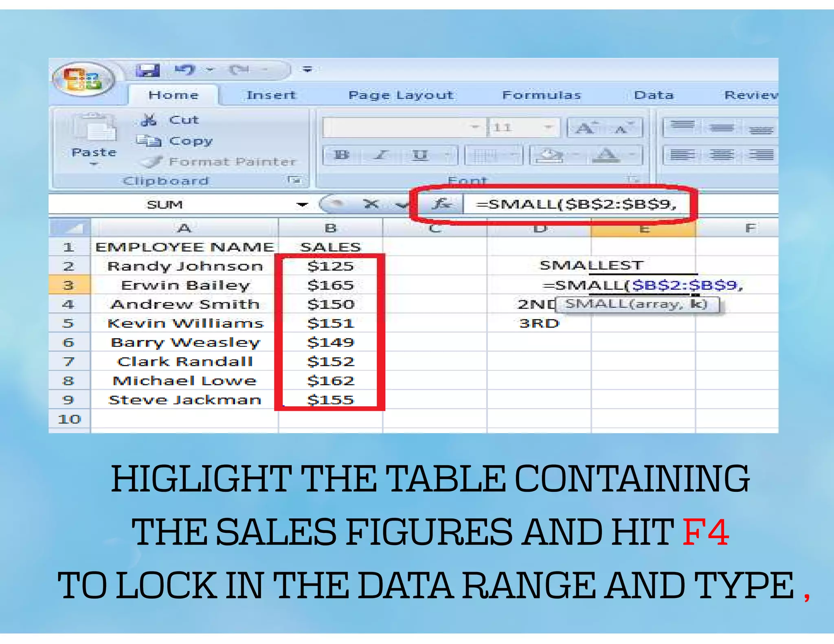
Task: Click the Office button orb
Action: coord(82,79)
